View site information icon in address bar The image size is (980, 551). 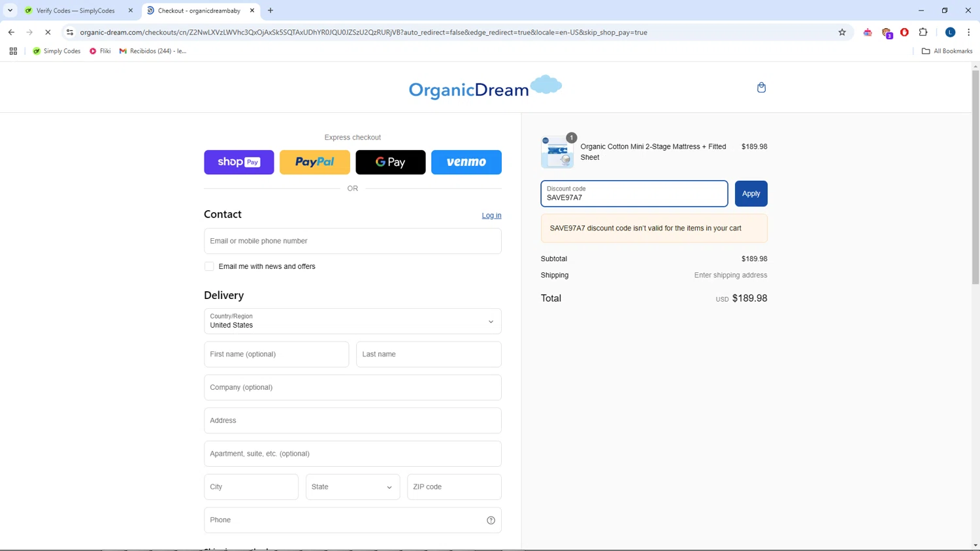[x=70, y=32]
